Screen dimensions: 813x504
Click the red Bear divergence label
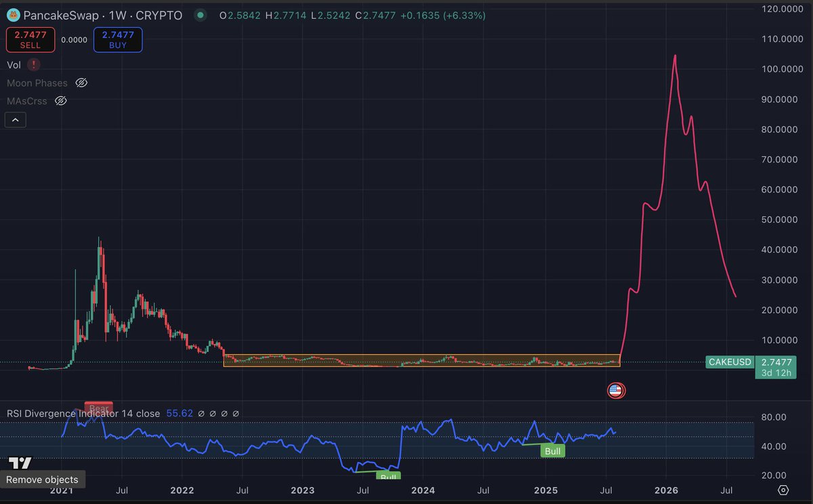(98, 406)
